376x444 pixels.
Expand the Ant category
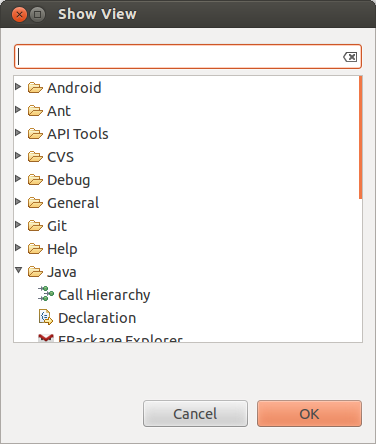tap(18, 110)
